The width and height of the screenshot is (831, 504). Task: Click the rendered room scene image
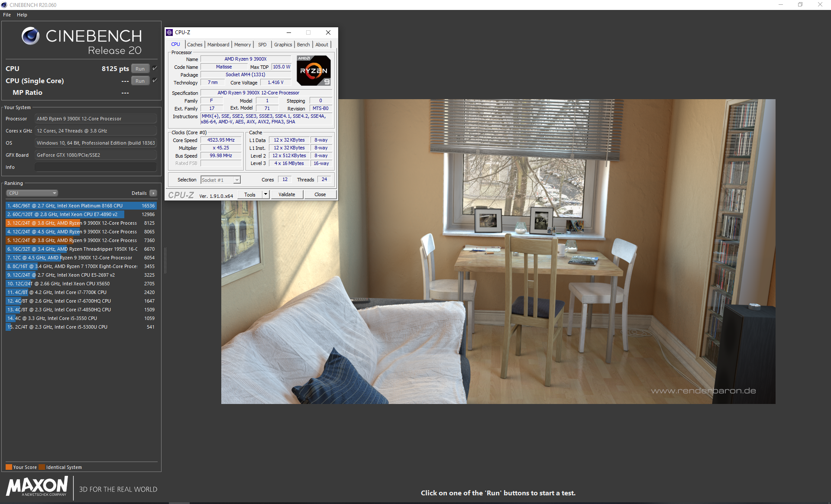[498, 252]
